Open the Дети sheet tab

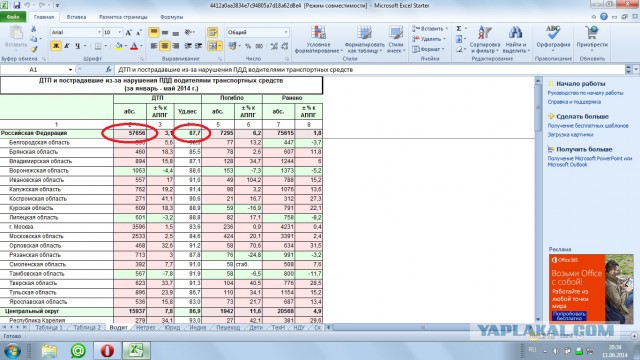coord(256,327)
